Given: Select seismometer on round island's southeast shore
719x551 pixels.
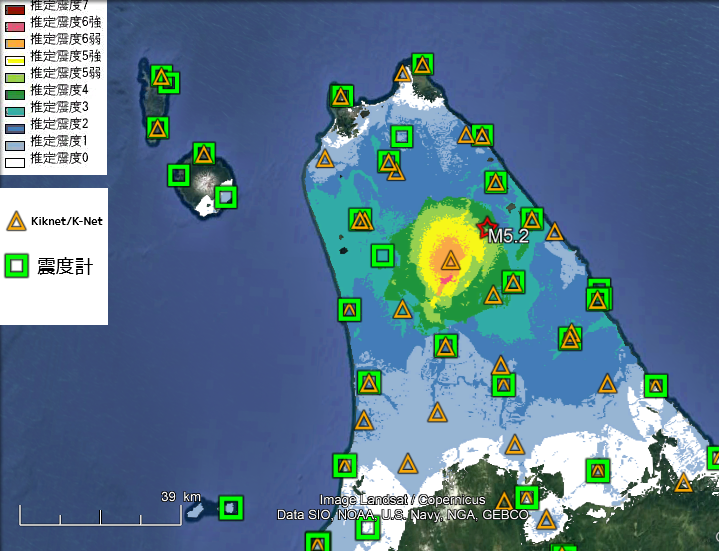Looking at the screenshot, I should (226, 197).
